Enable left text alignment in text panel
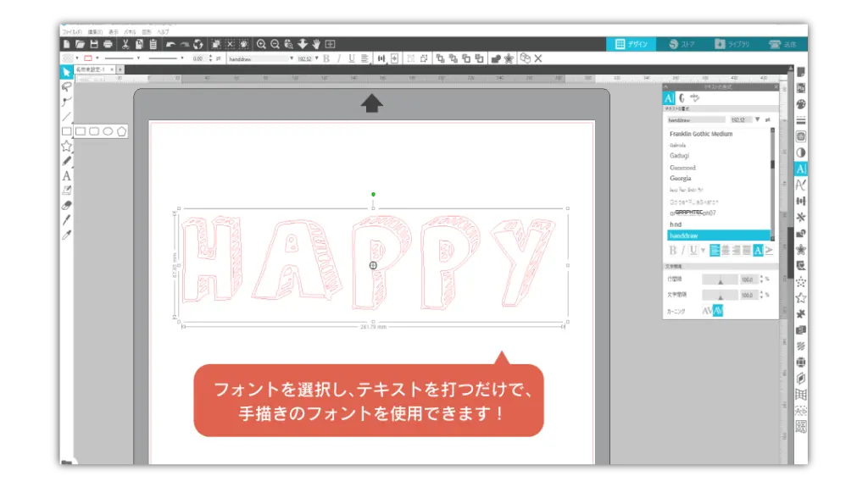Image resolution: width=868 pixels, height=498 pixels. pos(715,250)
